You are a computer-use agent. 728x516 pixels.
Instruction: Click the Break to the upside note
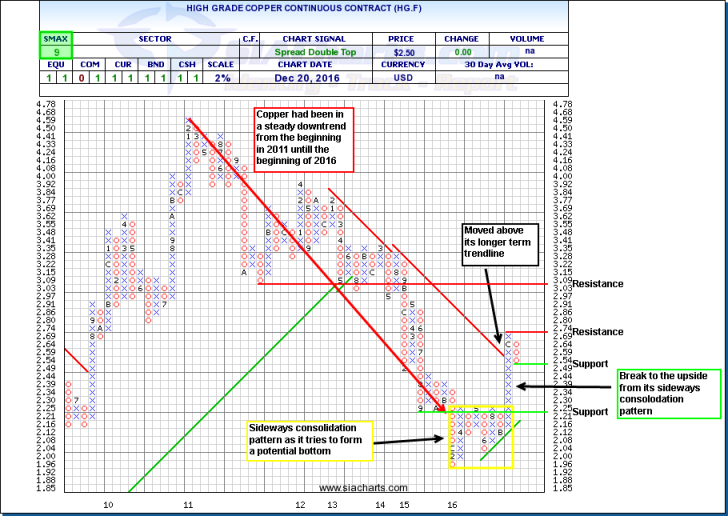click(x=669, y=393)
